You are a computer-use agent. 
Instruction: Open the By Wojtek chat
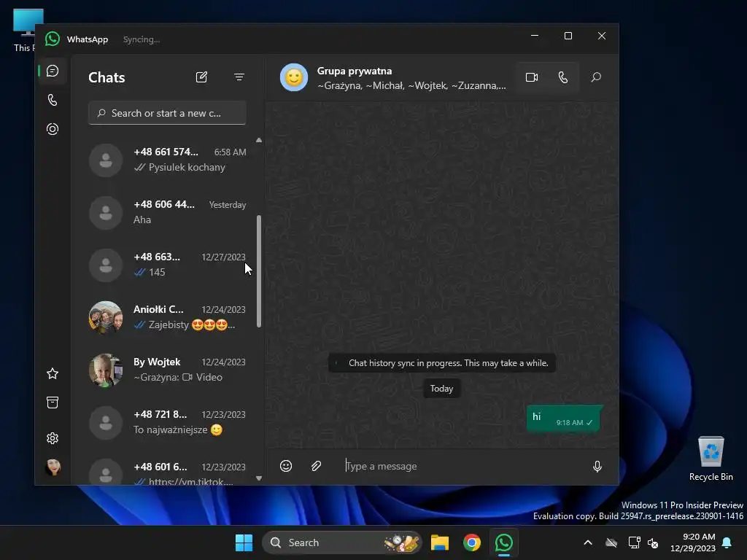click(x=167, y=370)
